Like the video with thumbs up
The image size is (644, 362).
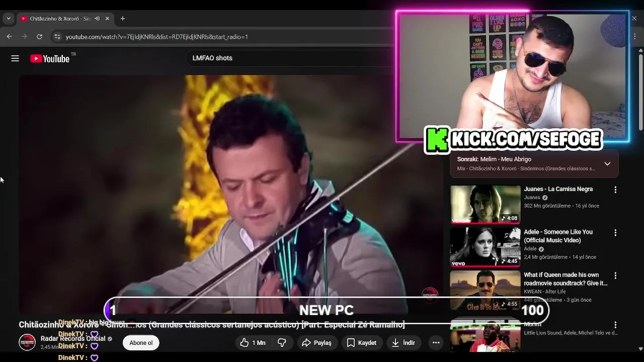[253, 343]
